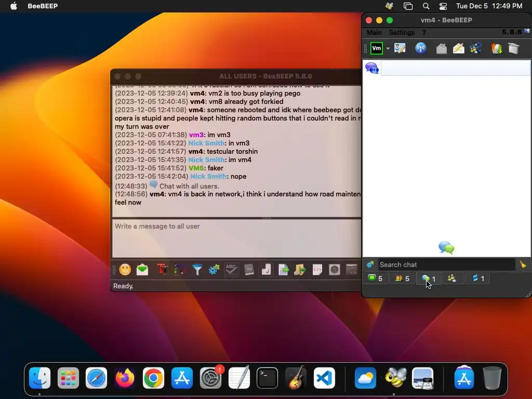Click the gray shared box icon
The width and height of the screenshot is (532, 399).
514,48
